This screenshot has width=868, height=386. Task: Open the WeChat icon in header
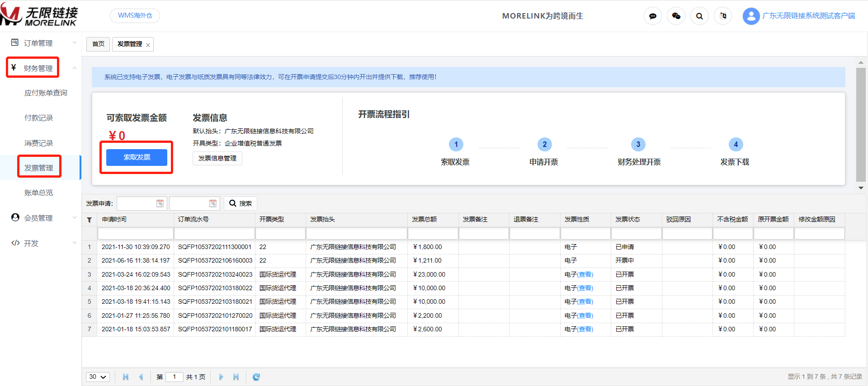pos(676,16)
